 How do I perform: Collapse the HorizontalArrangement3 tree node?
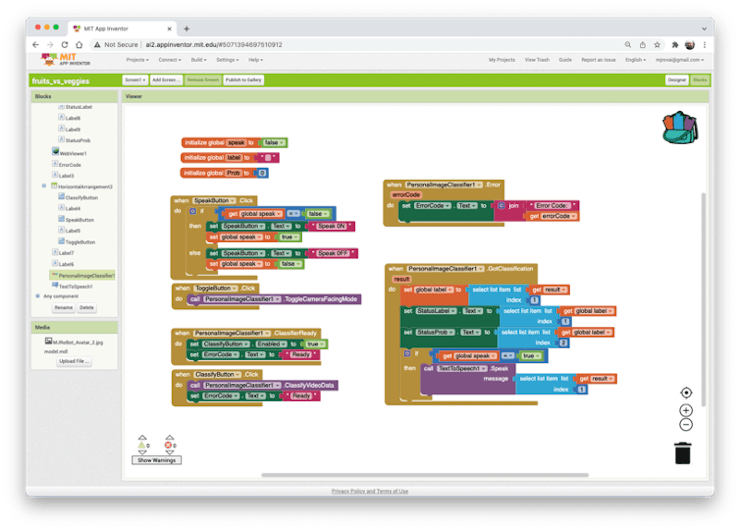[x=43, y=186]
